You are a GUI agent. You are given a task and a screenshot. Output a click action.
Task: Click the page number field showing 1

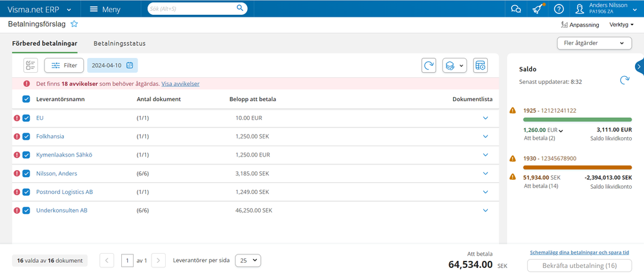[x=127, y=260]
